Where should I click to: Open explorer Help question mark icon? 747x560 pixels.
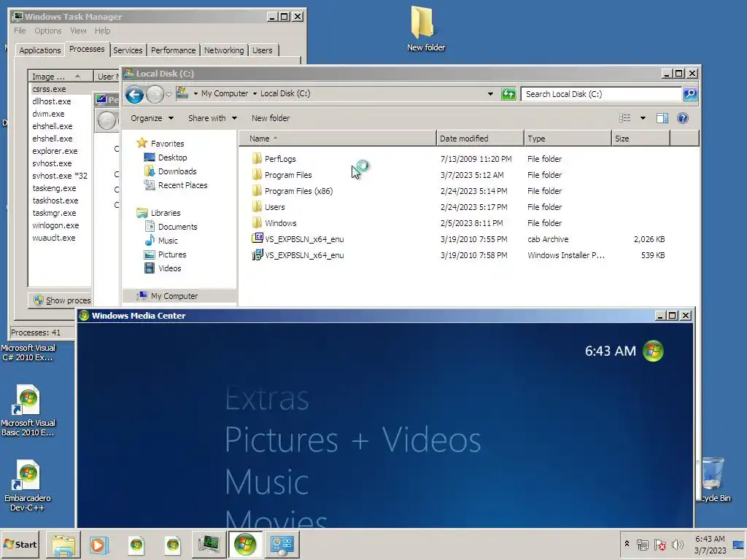click(683, 118)
